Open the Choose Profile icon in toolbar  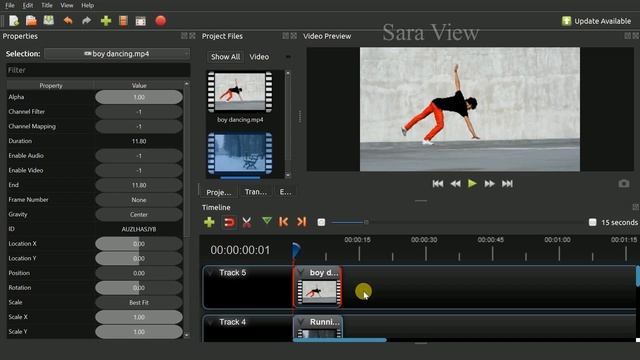123,21
